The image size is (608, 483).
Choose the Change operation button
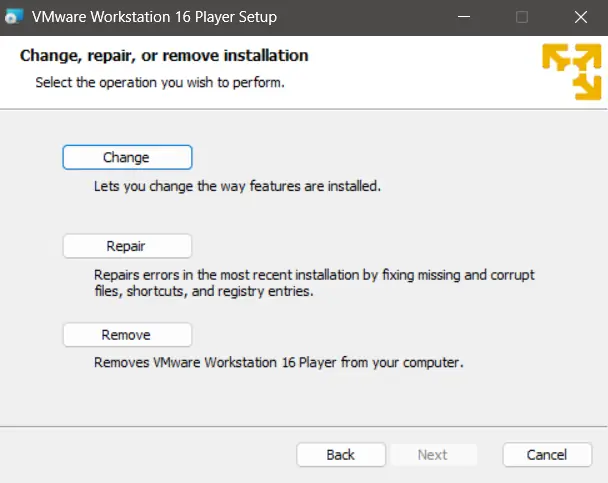127,157
